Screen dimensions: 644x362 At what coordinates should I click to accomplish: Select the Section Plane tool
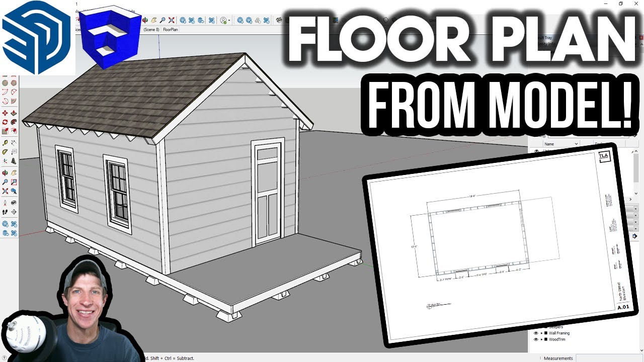(14, 212)
